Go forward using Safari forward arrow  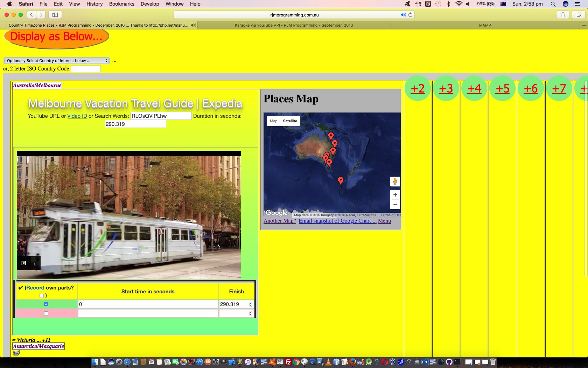(41, 15)
